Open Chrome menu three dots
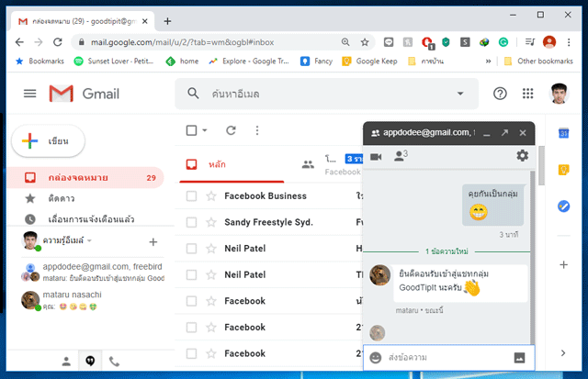Viewport: 588px width, 379px height. (569, 42)
